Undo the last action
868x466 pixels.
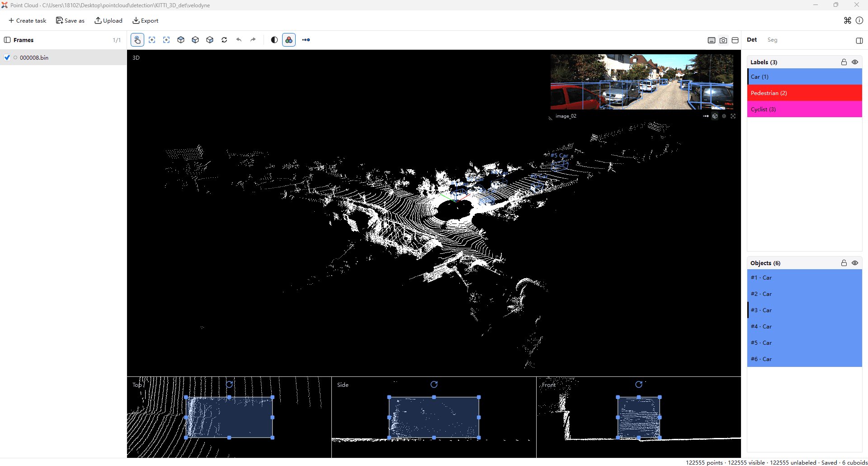pyautogui.click(x=239, y=40)
